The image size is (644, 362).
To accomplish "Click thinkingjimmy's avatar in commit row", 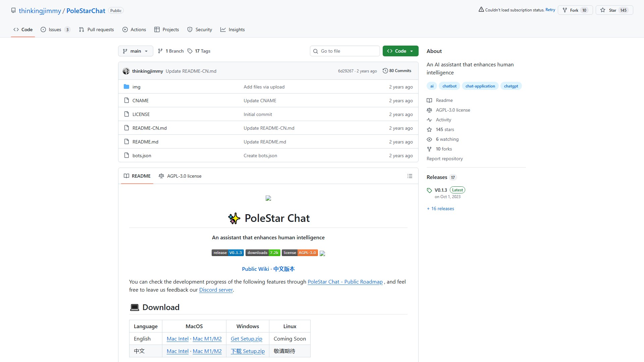I will [x=126, y=71].
